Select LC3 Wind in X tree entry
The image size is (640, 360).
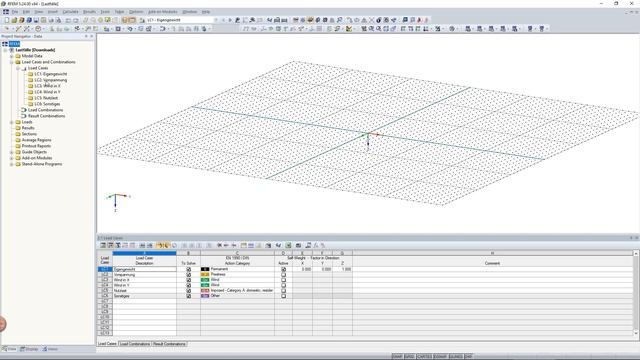[47, 86]
